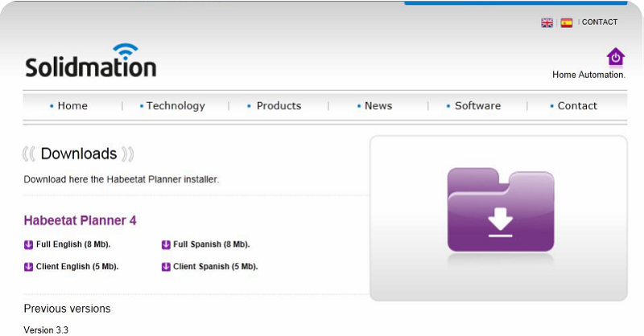Download Client Spanish (5 Mb) installer
644x336 pixels.
[216, 267]
